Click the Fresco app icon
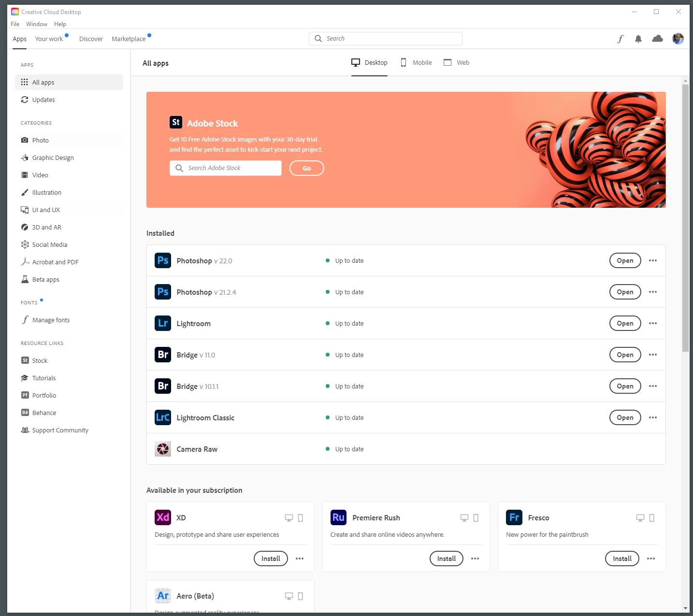 coord(514,517)
